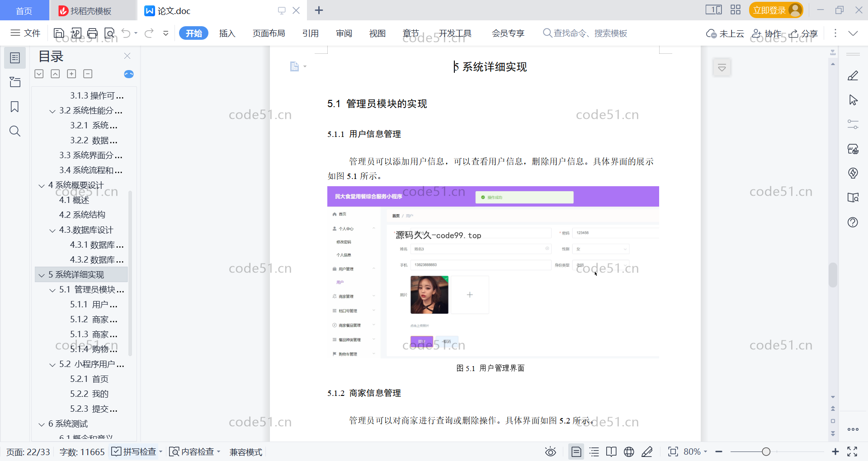Select the 视图 ribbon tab

pyautogui.click(x=377, y=33)
